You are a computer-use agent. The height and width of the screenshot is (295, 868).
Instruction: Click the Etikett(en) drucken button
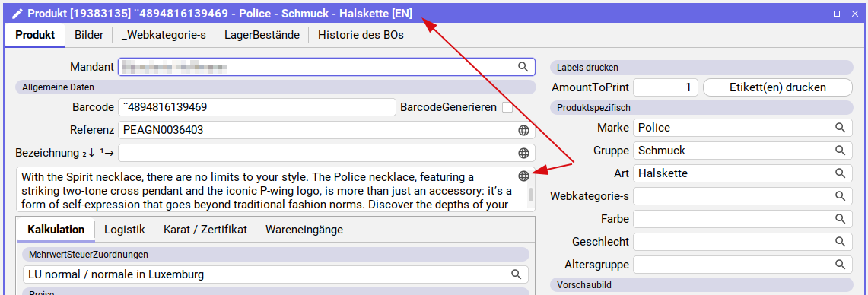(x=777, y=87)
